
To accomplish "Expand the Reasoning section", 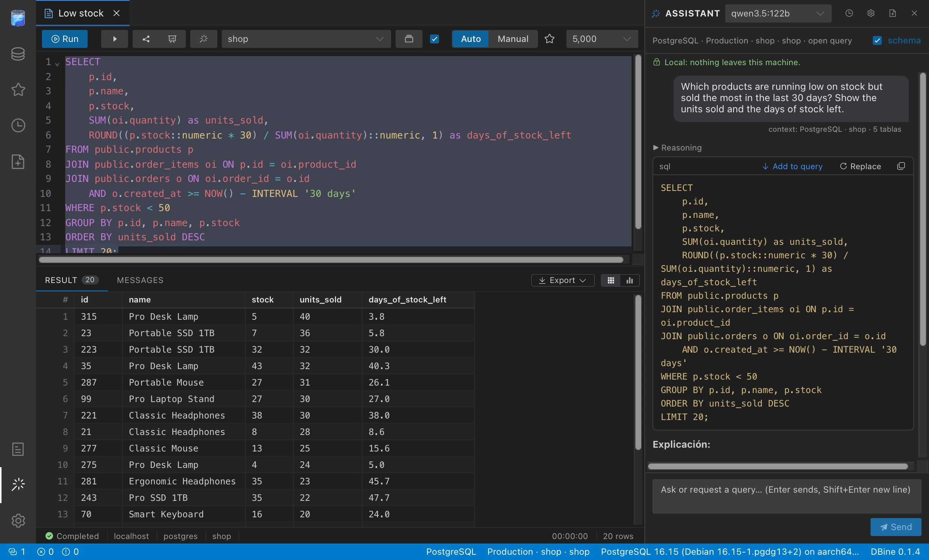I will 677,148.
